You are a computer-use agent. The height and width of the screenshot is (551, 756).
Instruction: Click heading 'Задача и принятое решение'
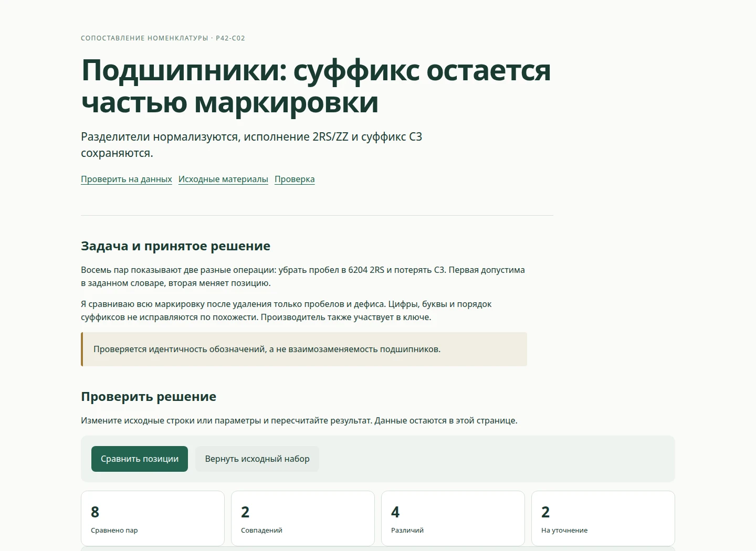(x=176, y=246)
